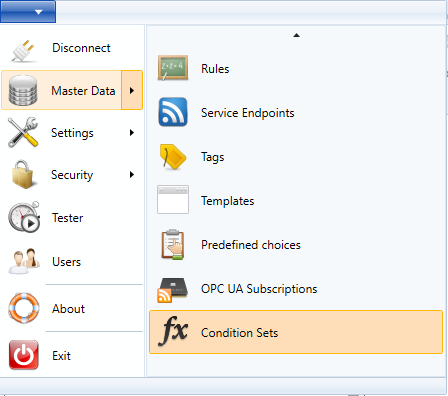Expand the Settings submenu arrow
448x396 pixels.
pos(132,133)
